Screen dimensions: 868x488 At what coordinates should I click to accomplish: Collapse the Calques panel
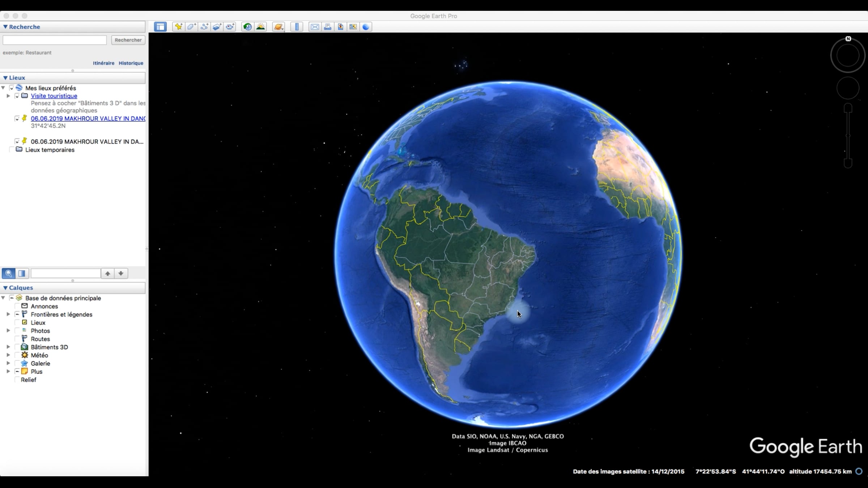coord(5,288)
